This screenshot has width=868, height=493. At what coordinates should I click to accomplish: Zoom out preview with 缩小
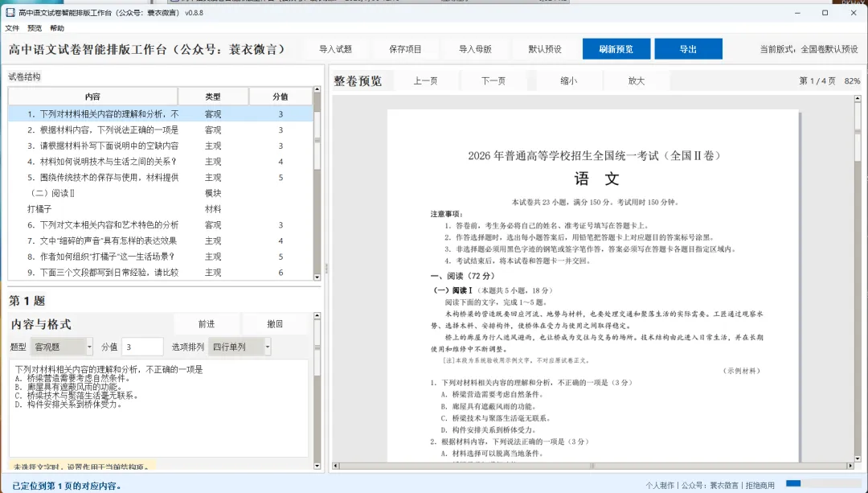[568, 81]
